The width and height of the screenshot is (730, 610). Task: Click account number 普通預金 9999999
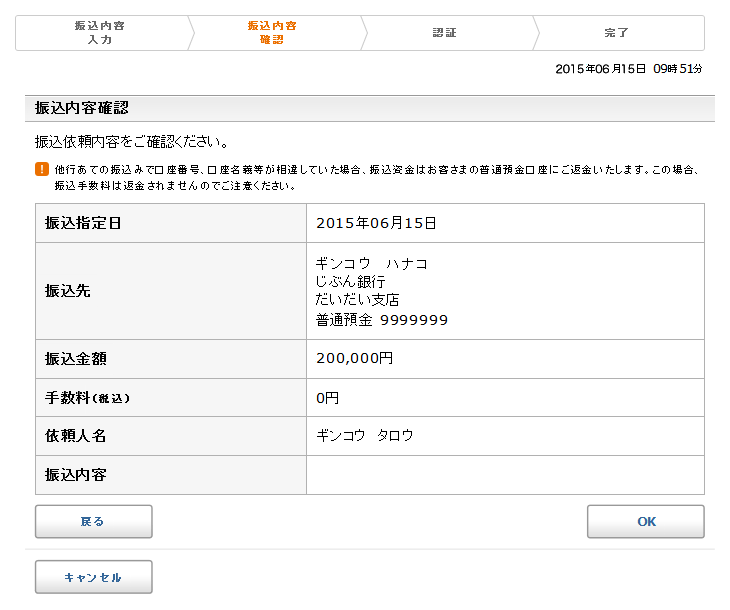click(x=381, y=320)
